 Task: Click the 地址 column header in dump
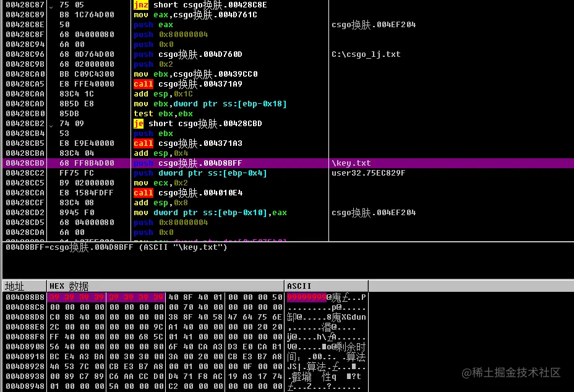pos(24,286)
